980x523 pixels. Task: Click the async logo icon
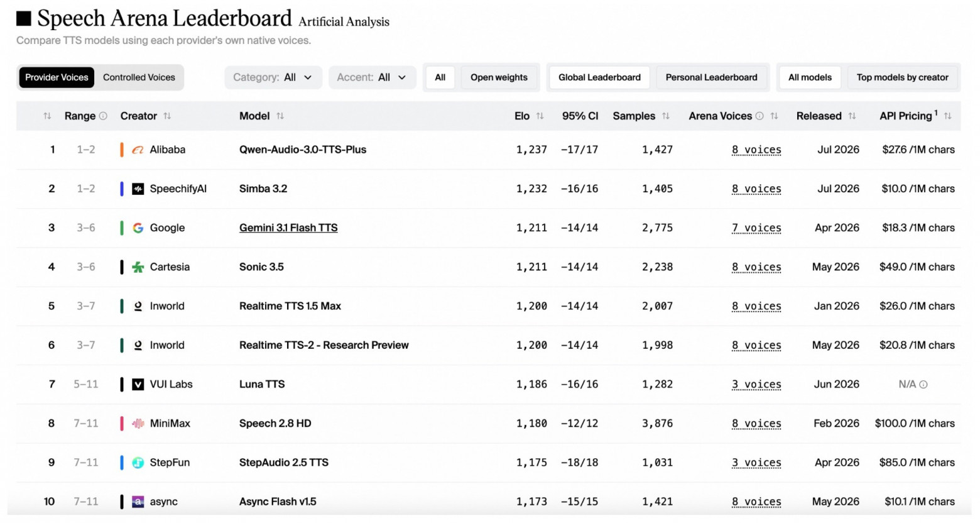pyautogui.click(x=138, y=502)
